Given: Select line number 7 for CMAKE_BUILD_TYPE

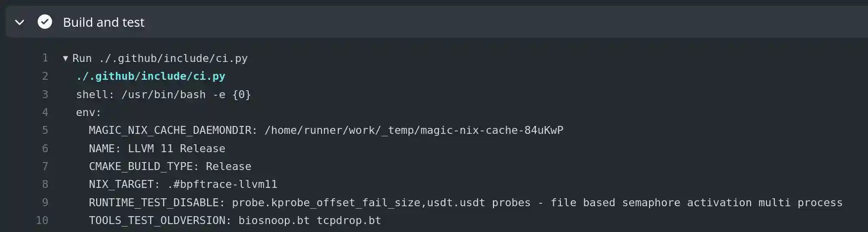Looking at the screenshot, I should 45,167.
